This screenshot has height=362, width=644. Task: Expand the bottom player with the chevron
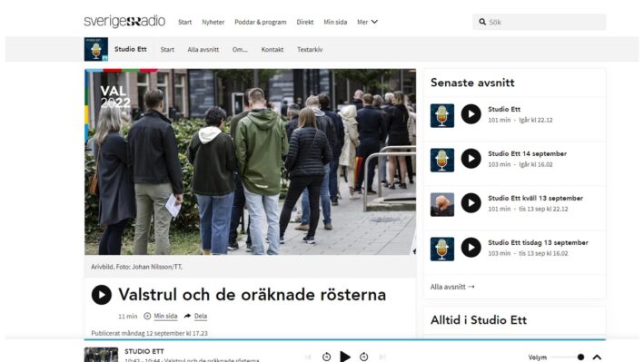coord(597,357)
